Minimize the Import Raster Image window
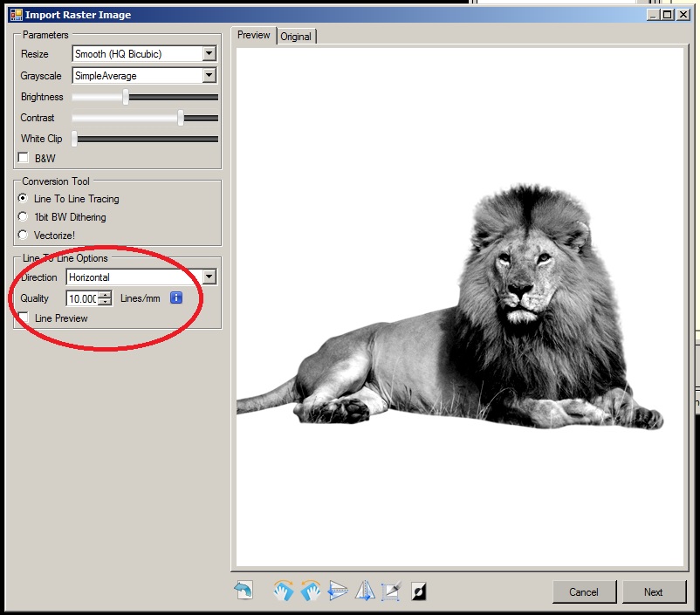 pos(654,15)
